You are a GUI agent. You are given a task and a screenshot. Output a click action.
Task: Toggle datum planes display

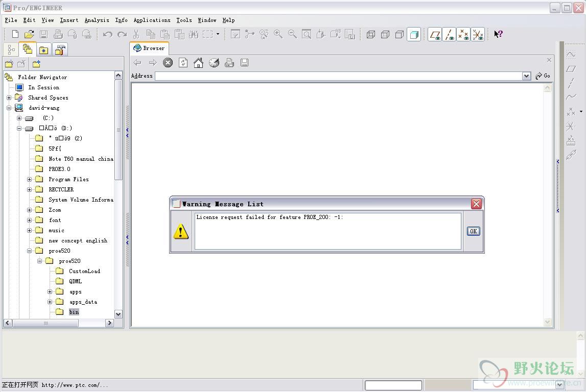coord(435,34)
